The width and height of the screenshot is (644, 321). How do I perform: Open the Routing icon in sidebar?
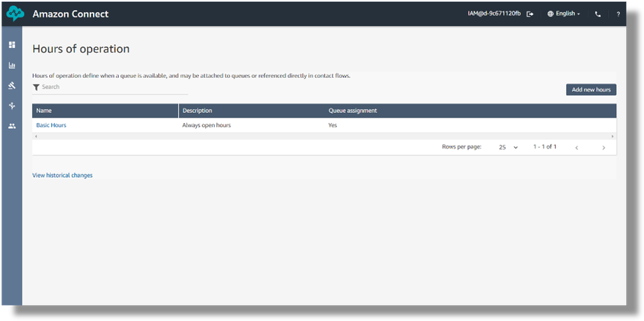pyautogui.click(x=11, y=86)
